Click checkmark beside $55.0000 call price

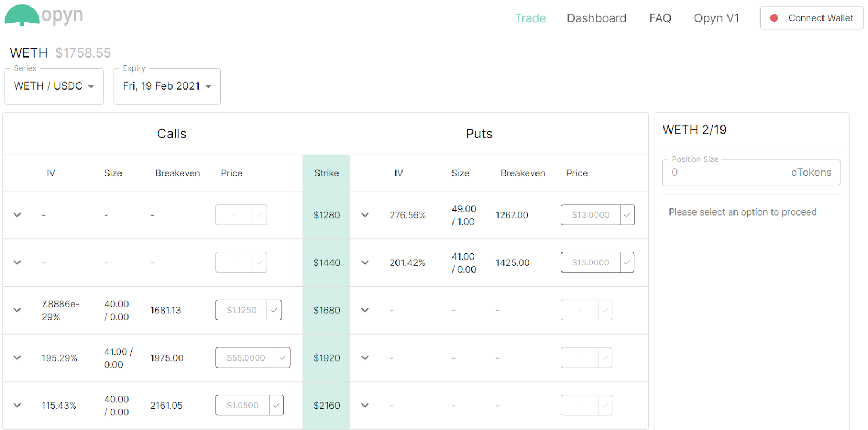[283, 358]
